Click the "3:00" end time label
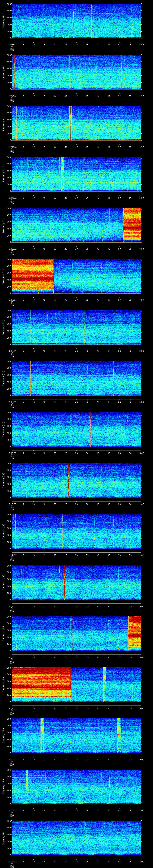 (x=141, y=96)
